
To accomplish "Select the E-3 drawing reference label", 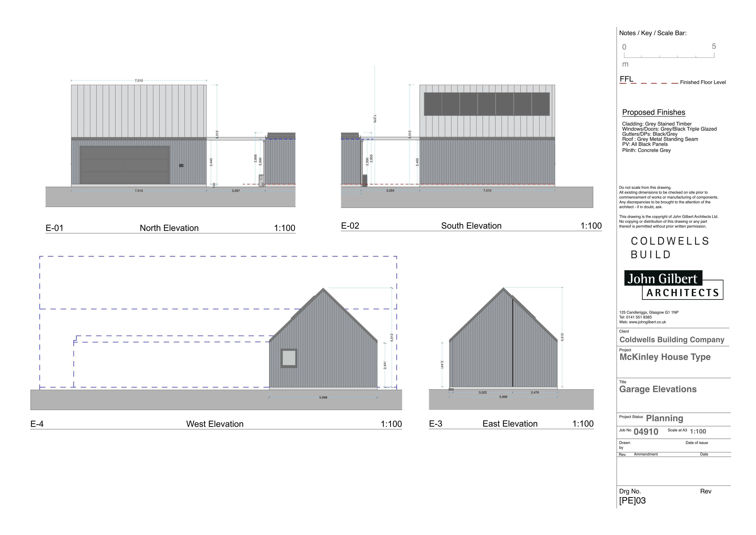I will point(436,424).
